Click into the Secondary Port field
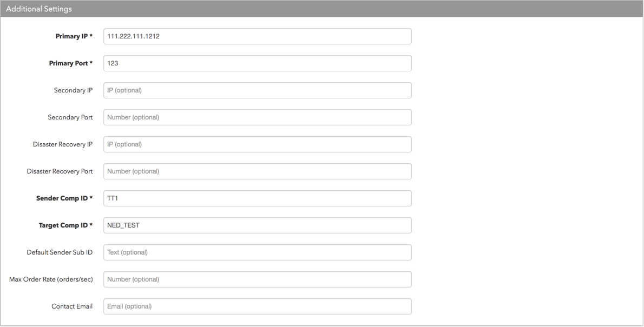This screenshot has width=644, height=327. (x=257, y=117)
